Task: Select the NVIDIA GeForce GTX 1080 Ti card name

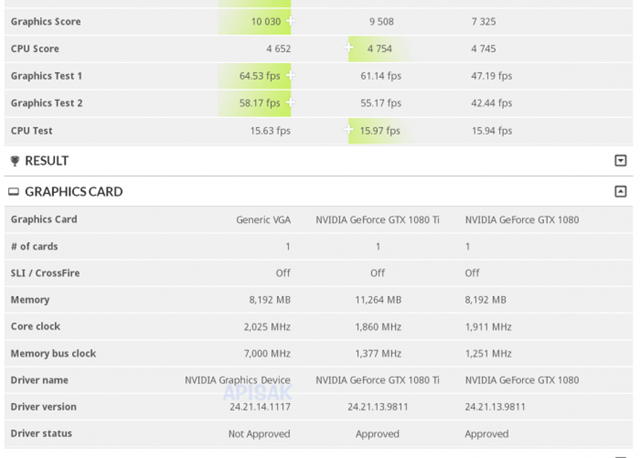Action: point(377,220)
